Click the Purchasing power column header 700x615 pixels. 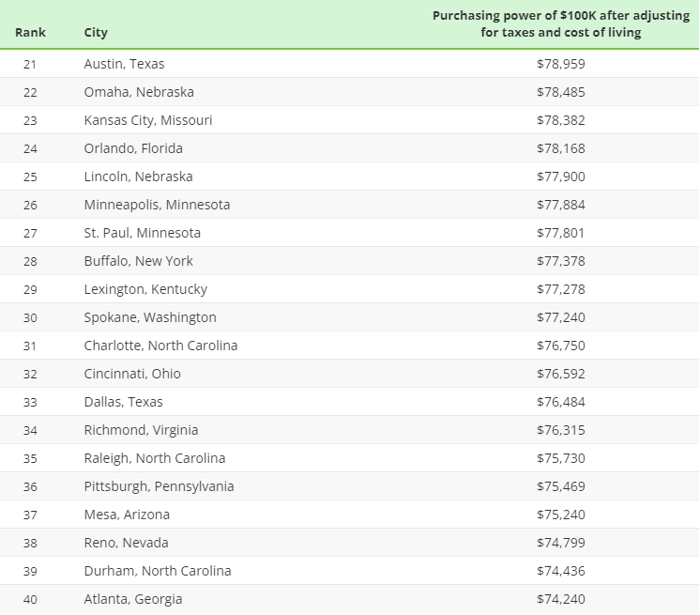(x=561, y=23)
